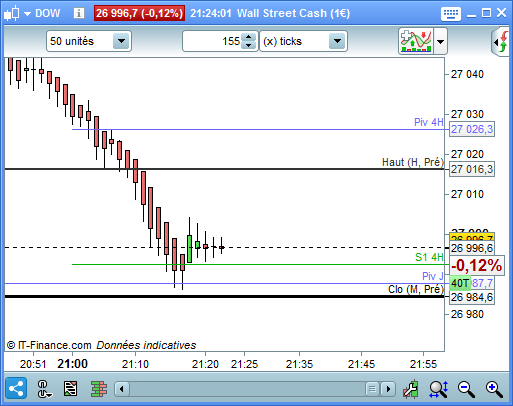Expand the chart style dropdown arrow beside DOW
Viewport: 513px width, 406px height.
[x=27, y=14]
